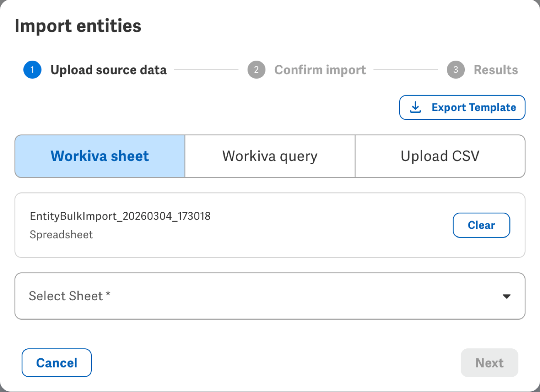
Task: Click the step 2 circle indicator
Action: point(256,70)
